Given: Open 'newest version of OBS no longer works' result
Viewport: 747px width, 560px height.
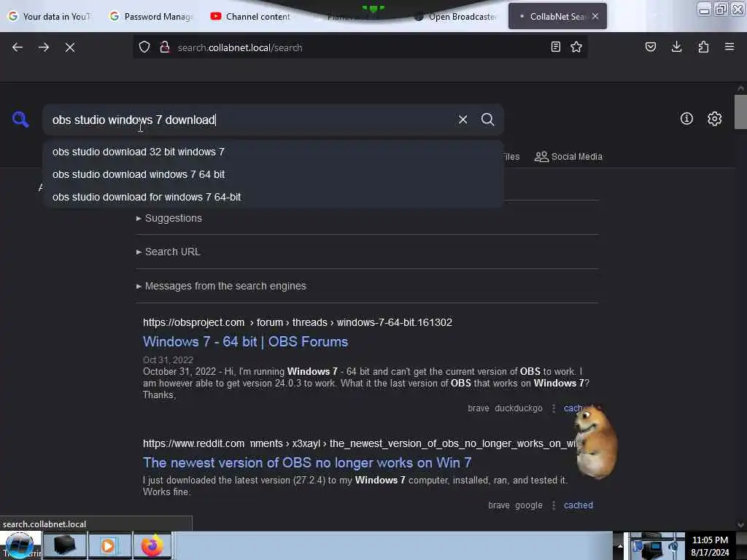Looking at the screenshot, I should pyautogui.click(x=307, y=463).
